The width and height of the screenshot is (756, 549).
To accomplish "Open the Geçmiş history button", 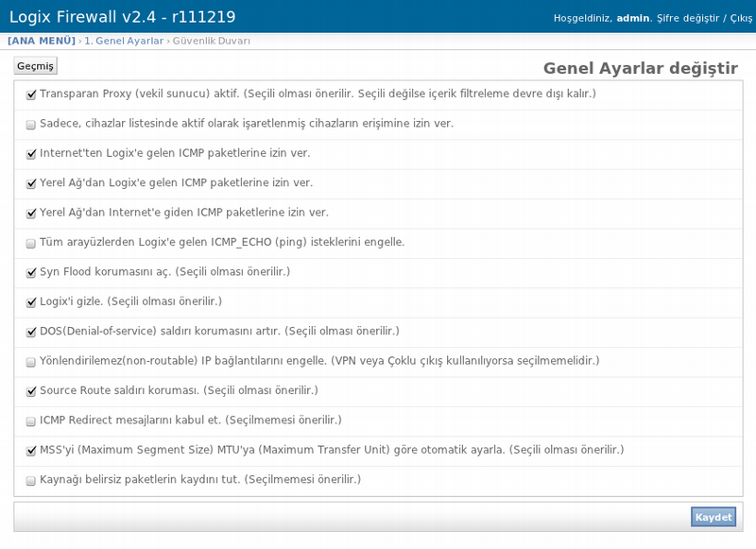I will 35,66.
